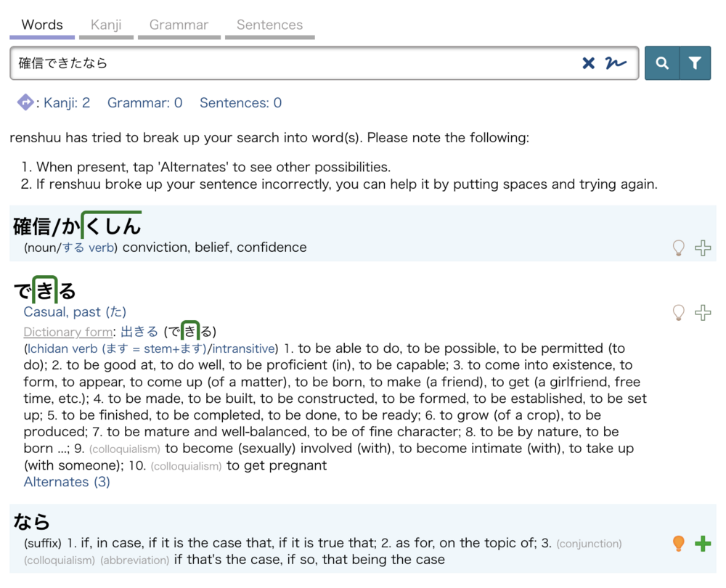Click inside the search input field

tap(296, 63)
